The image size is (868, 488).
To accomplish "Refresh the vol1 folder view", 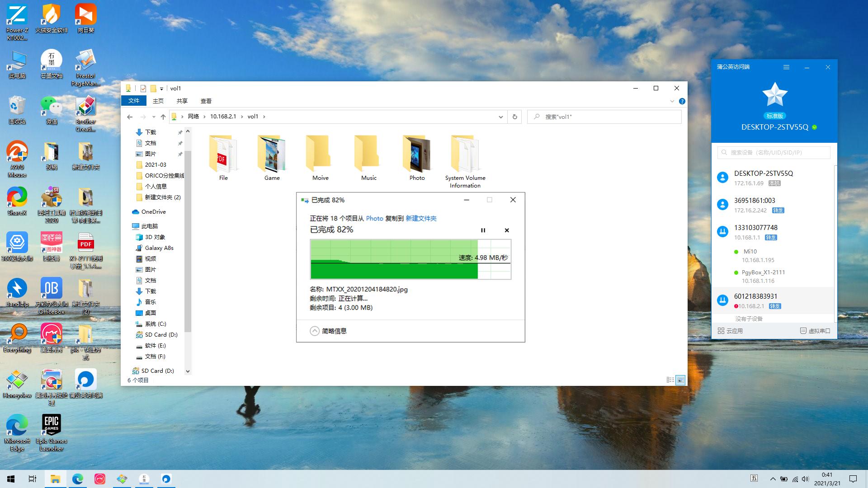I will click(x=514, y=117).
